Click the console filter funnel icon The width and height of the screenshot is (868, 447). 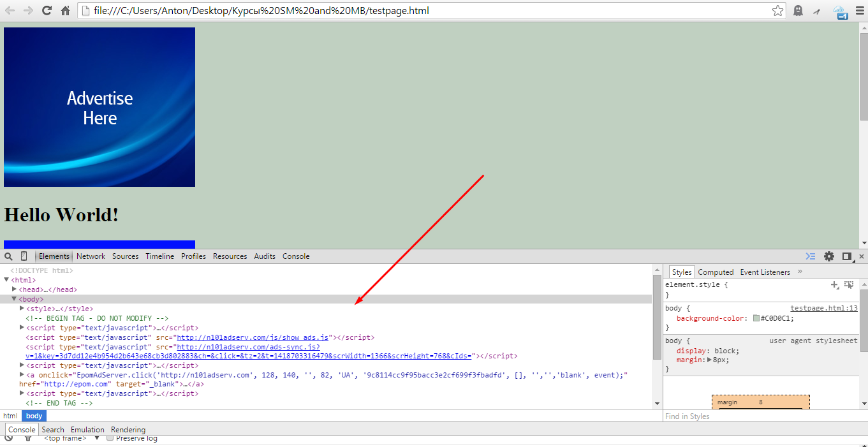coord(27,439)
